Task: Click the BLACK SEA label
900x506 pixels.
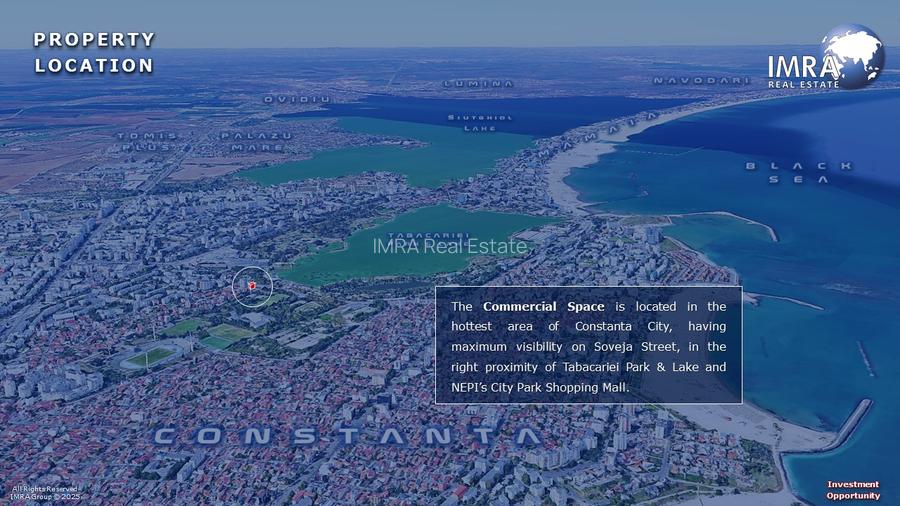Action: point(798,173)
